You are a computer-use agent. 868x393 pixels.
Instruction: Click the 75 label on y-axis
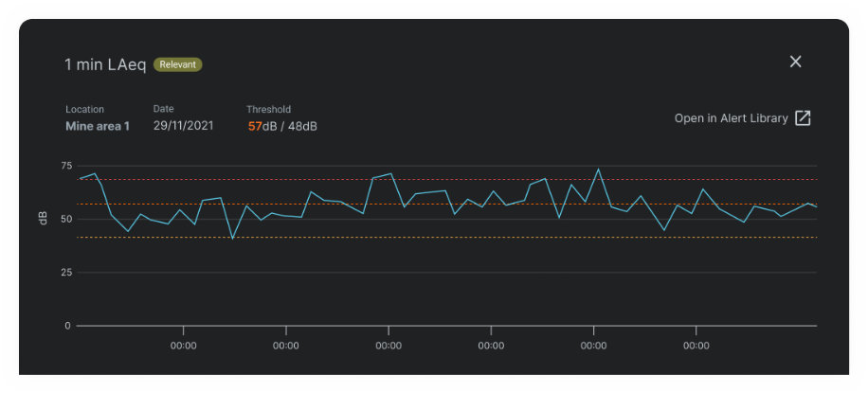coord(65,166)
